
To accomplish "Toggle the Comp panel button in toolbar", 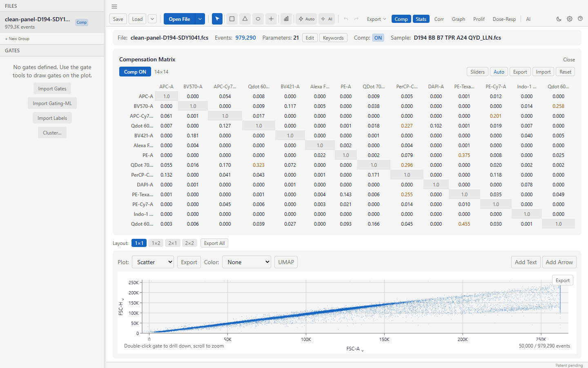I will click(401, 19).
